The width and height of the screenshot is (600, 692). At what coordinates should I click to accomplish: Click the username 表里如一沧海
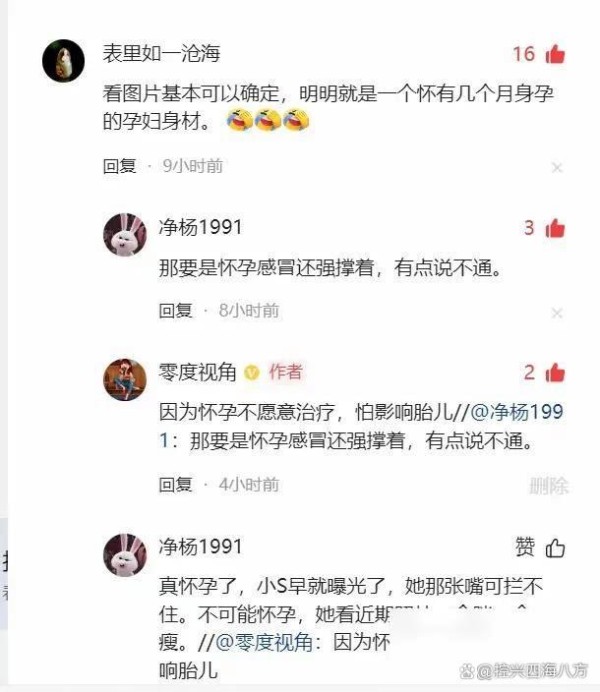point(161,54)
